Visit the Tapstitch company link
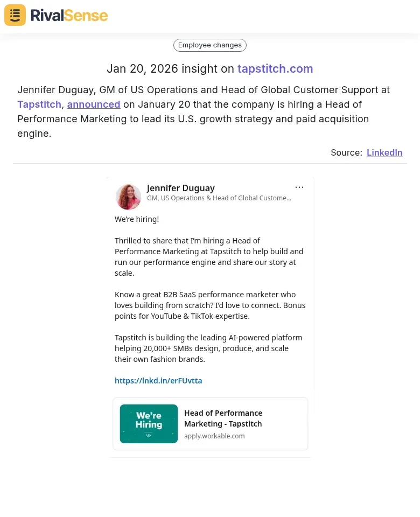Viewport: 420px width, 517px height. click(x=39, y=104)
